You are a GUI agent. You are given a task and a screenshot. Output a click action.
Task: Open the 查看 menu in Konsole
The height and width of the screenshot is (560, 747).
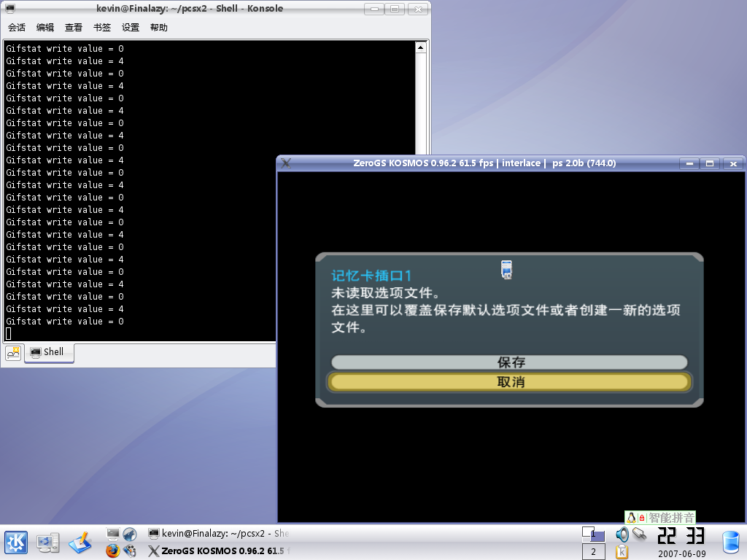74,28
